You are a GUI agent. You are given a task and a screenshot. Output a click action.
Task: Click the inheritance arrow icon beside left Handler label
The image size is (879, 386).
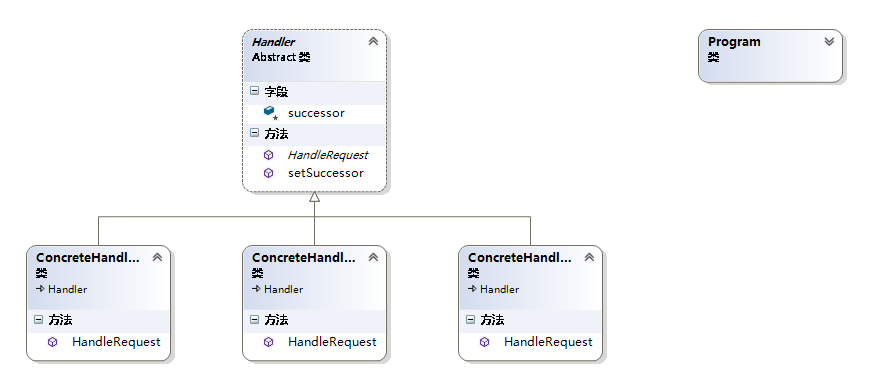(x=40, y=289)
